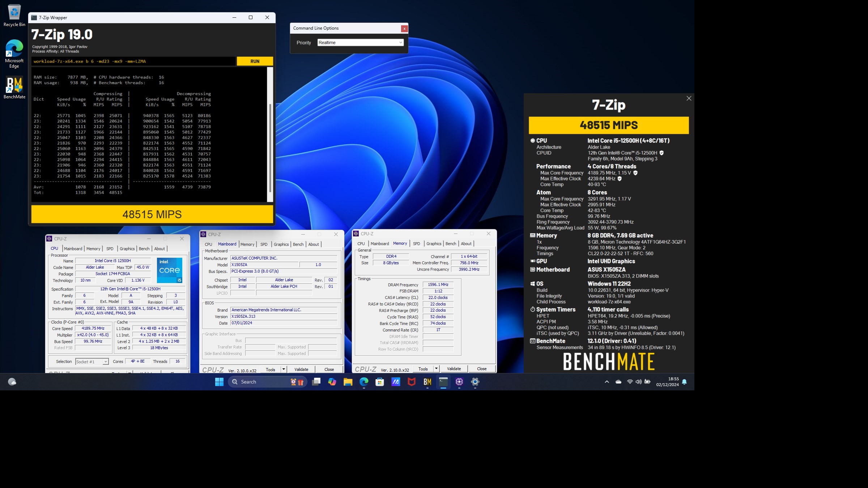The height and width of the screenshot is (488, 868).
Task: Open the MyASUS app in taskbar
Action: [x=396, y=382]
